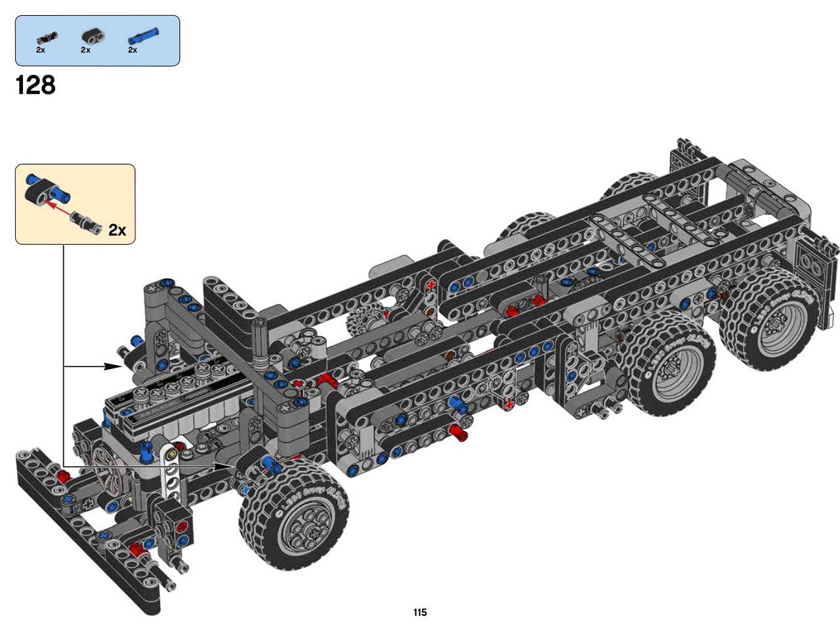Click the step number 128
This screenshot has width=840, height=631.
coord(35,85)
